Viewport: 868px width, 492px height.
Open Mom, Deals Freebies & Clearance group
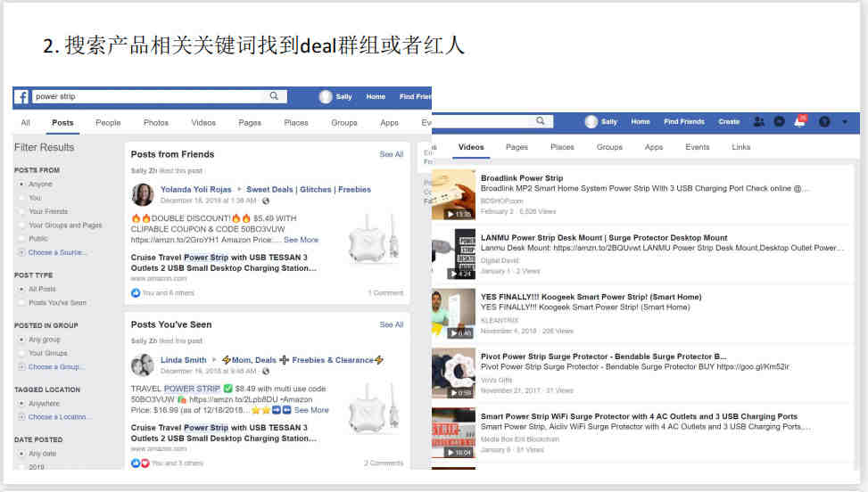pyautogui.click(x=302, y=360)
